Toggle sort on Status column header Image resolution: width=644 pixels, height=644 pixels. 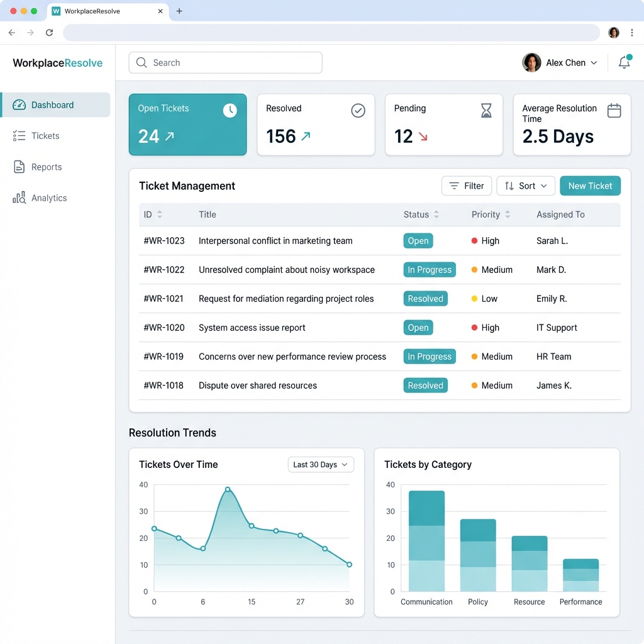click(436, 214)
